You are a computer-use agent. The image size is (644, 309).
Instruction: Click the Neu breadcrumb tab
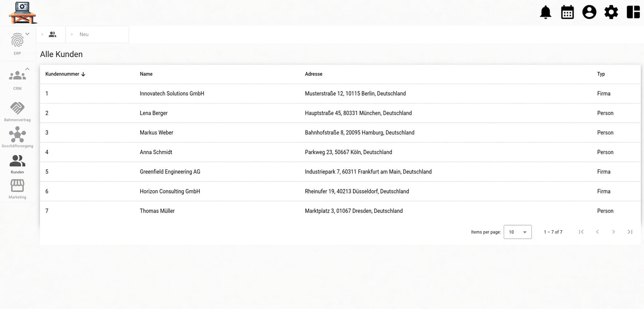pos(97,34)
